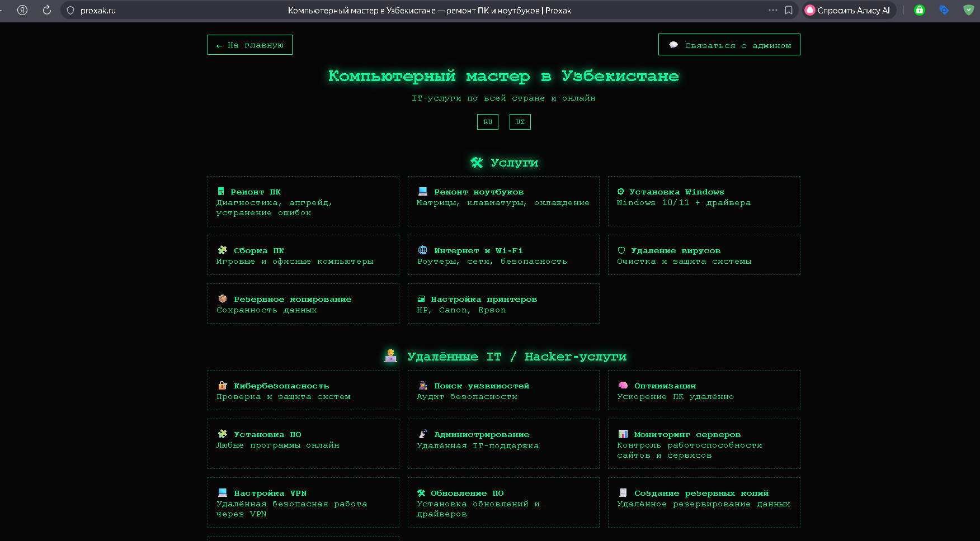Click the tools icon of Обновление ПО
Viewport: 980px width, 541px height.
[x=421, y=493]
